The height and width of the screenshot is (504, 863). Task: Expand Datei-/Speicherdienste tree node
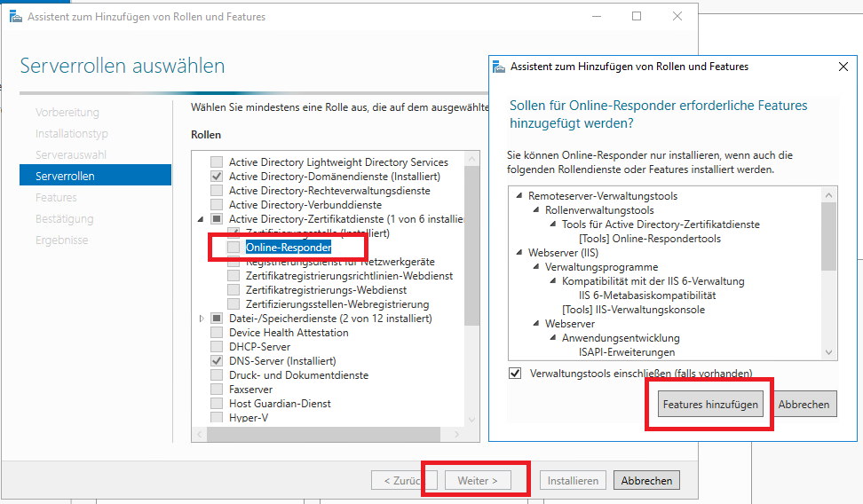tap(202, 319)
